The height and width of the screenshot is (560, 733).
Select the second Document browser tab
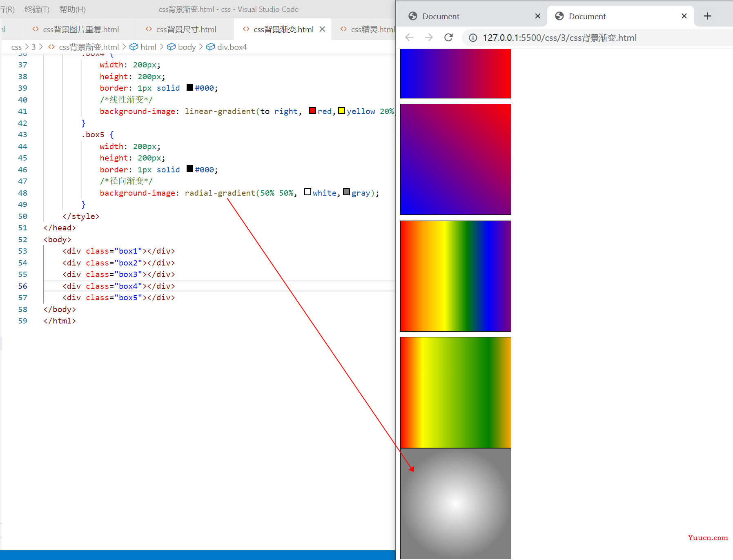point(620,16)
